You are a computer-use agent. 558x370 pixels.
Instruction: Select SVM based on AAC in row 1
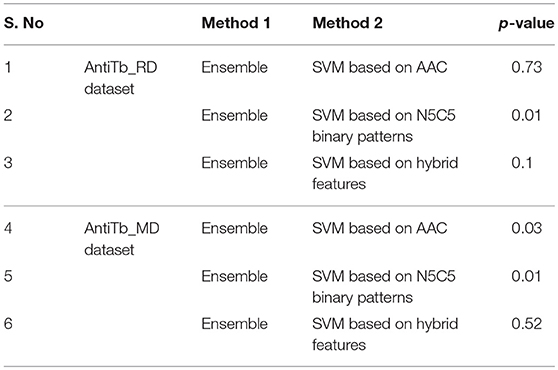pyautogui.click(x=379, y=67)
